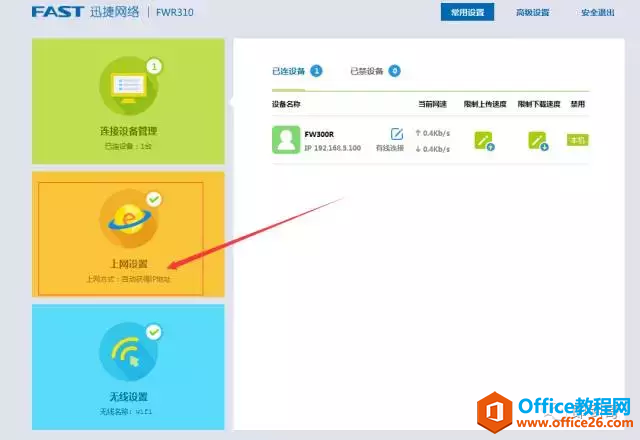The width and height of the screenshot is (640, 440).
Task: Click the checkmark badge on 上网设置 icon
Action: tap(154, 199)
